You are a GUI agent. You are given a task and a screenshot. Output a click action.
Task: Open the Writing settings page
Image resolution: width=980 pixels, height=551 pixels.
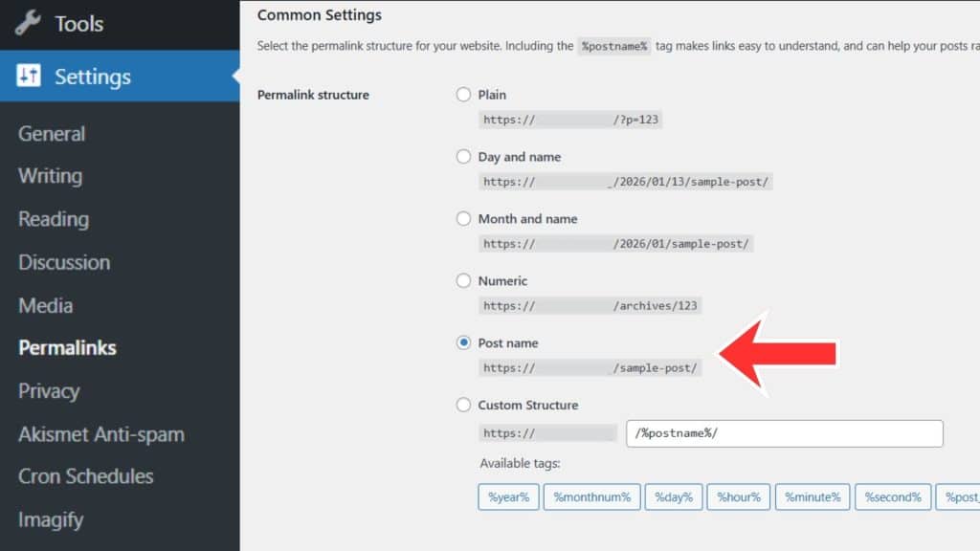[49, 176]
